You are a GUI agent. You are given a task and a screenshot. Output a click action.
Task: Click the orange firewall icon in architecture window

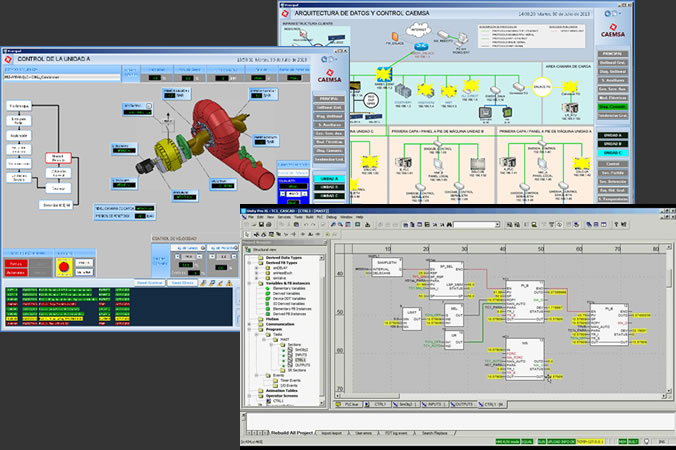395,36
